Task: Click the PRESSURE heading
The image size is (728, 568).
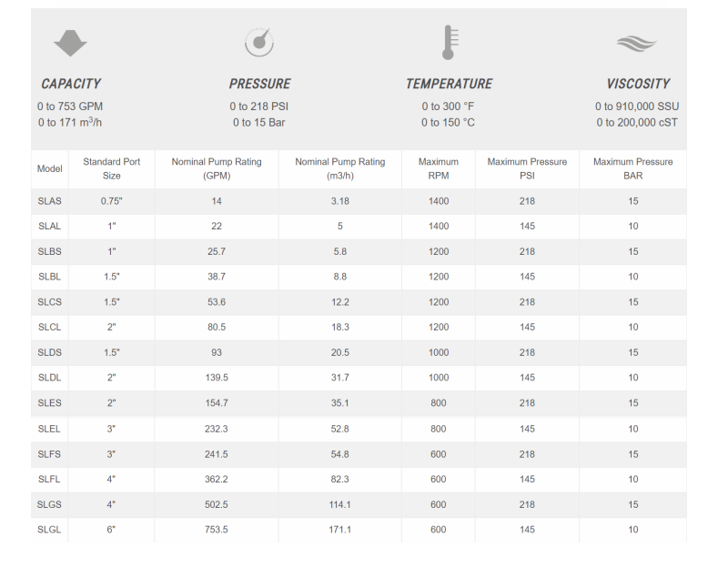Action: (259, 84)
